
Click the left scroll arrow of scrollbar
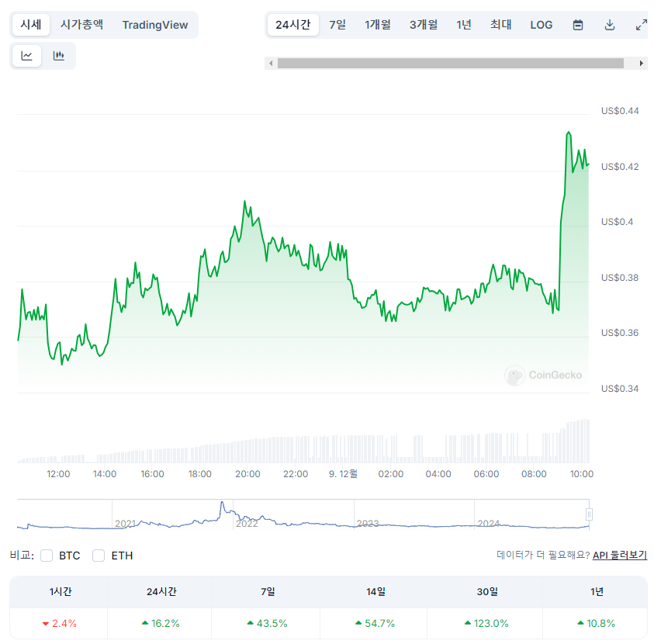point(271,64)
